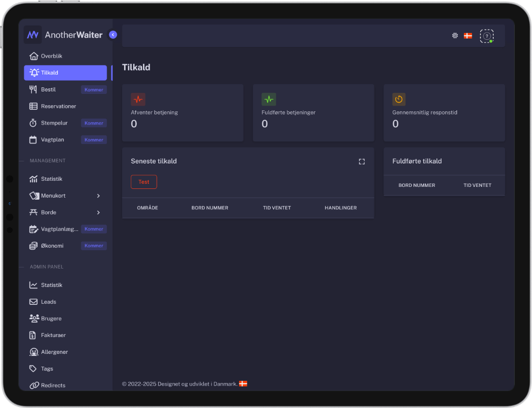
Task: Open the Danish flag language selector
Action: point(468,36)
